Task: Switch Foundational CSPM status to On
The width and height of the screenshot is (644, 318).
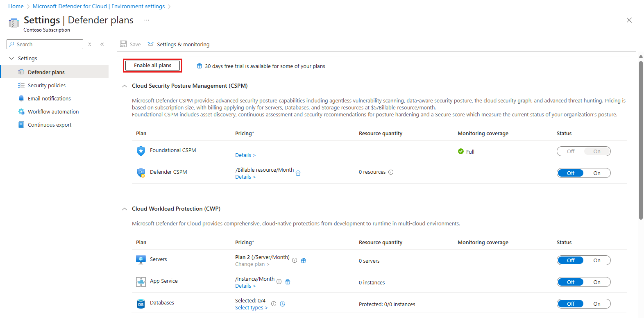Action: tap(597, 151)
